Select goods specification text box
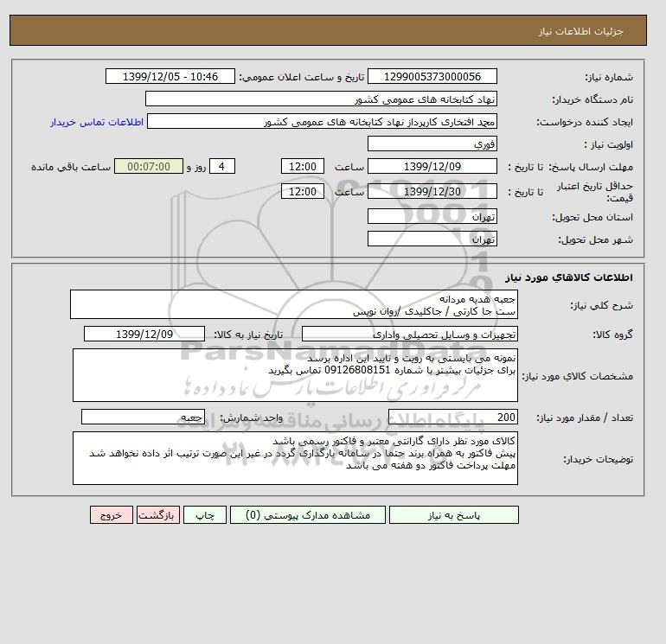 point(295,375)
